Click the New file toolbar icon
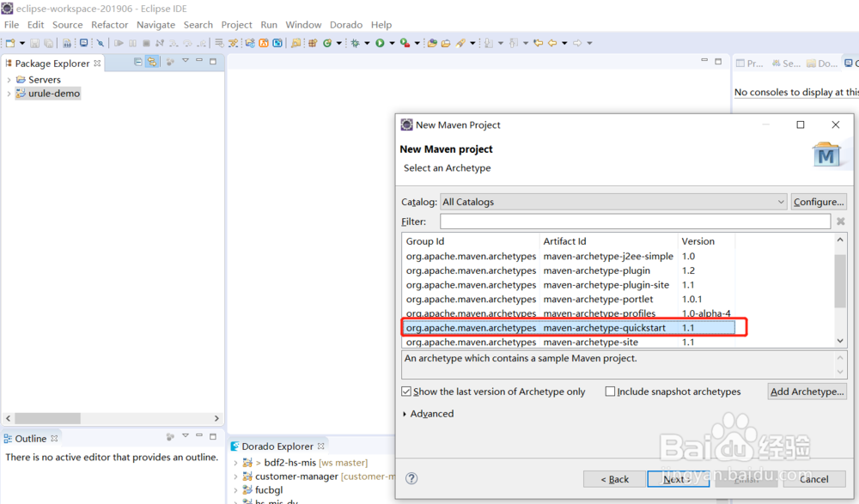The height and width of the screenshot is (504, 859). [9, 43]
